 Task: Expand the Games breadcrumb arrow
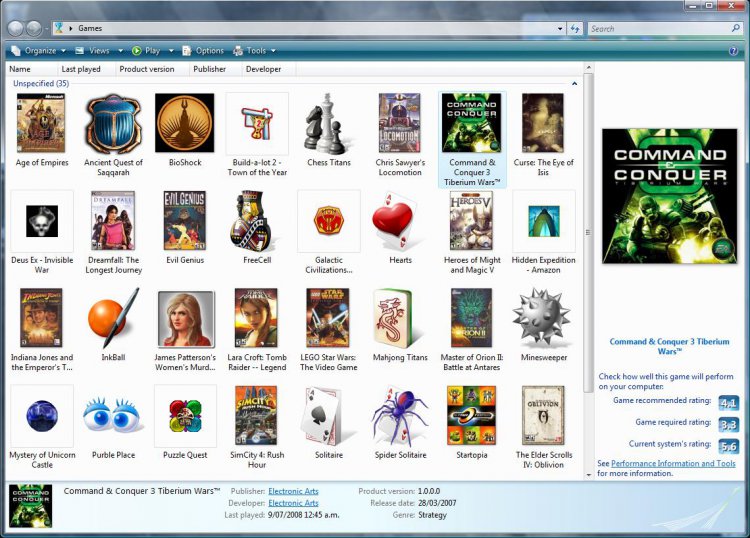[71, 28]
